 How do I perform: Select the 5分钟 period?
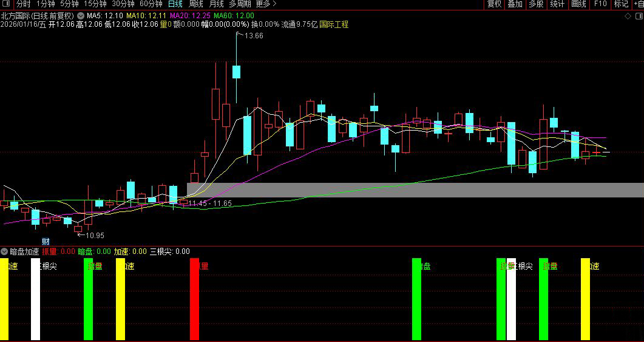(x=69, y=4)
